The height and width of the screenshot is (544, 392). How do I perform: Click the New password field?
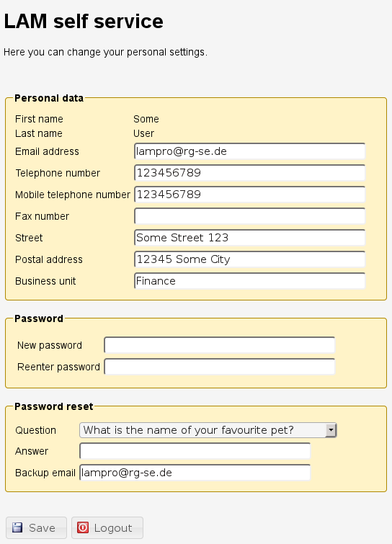tap(219, 345)
